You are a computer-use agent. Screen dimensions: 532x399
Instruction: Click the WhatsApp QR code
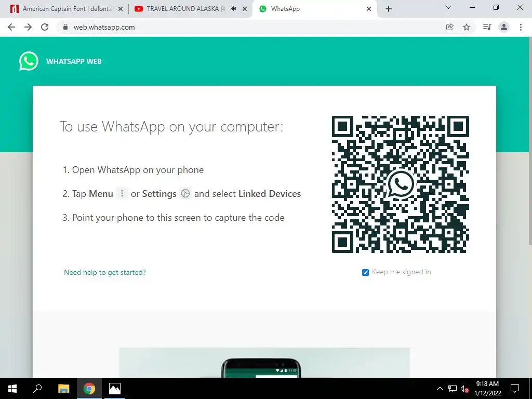[x=401, y=184]
